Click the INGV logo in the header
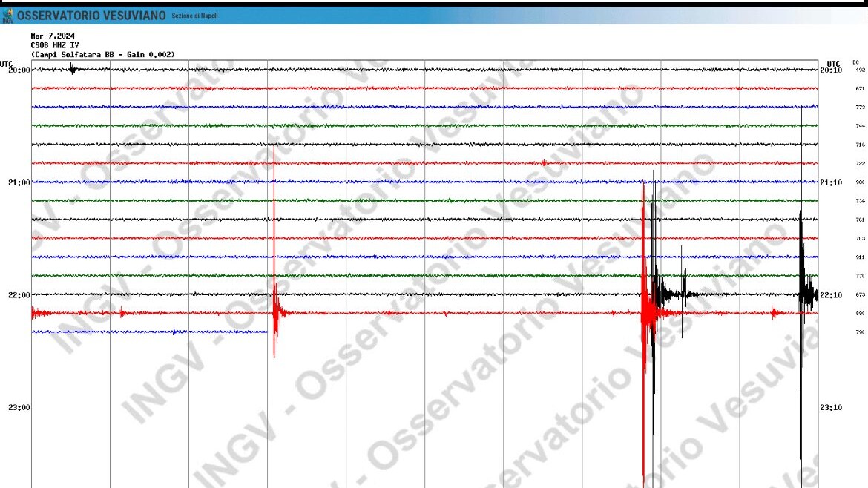The width and height of the screenshot is (868, 488). click(x=7, y=16)
